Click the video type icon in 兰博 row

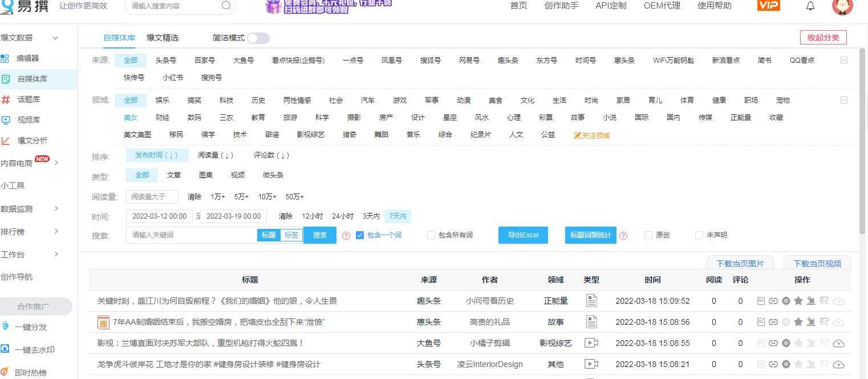591,343
